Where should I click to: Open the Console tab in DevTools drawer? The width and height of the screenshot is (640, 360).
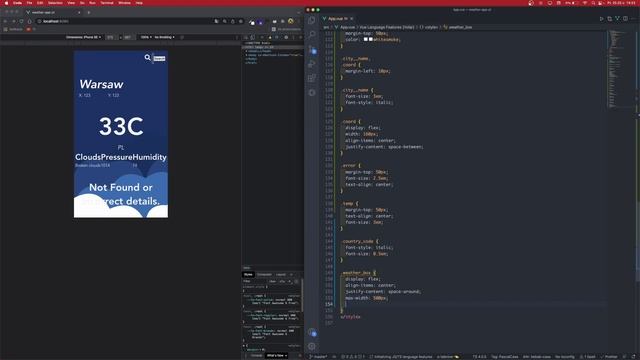[256, 356]
